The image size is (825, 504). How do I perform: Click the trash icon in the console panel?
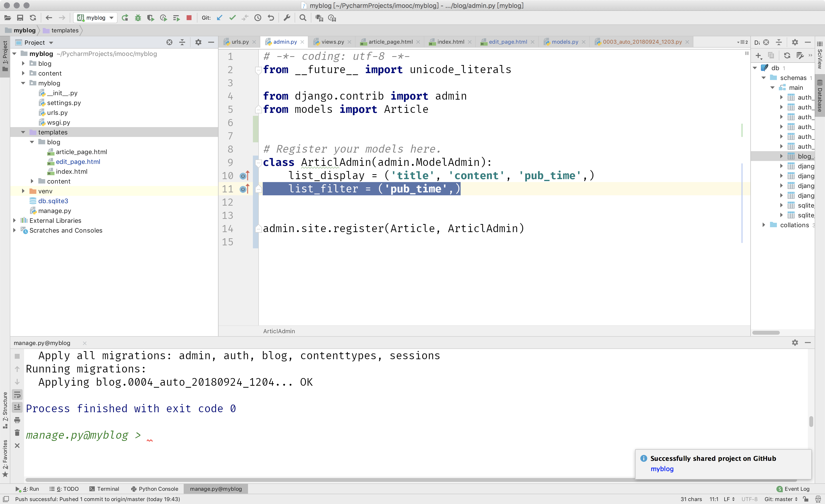[17, 433]
